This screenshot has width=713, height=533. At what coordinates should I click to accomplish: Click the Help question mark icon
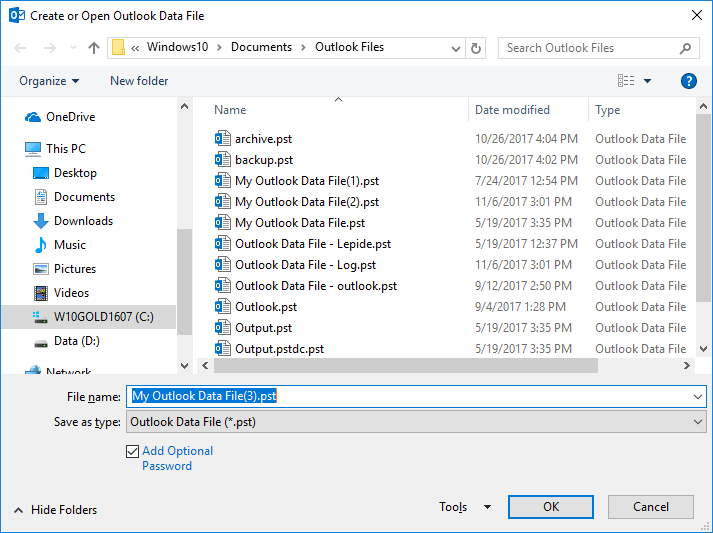pyautogui.click(x=688, y=81)
